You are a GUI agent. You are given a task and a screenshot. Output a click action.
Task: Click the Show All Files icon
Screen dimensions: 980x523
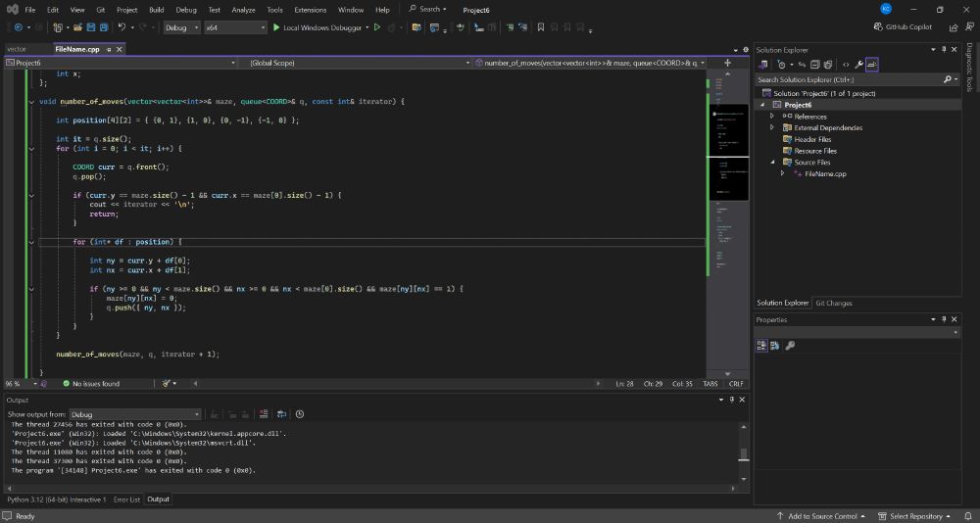(826, 65)
